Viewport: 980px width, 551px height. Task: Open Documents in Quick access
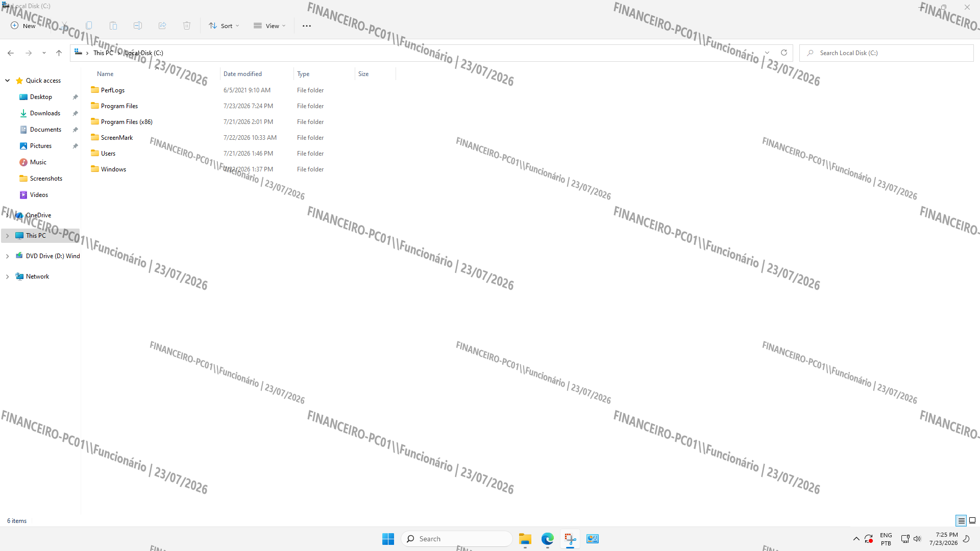click(45, 130)
